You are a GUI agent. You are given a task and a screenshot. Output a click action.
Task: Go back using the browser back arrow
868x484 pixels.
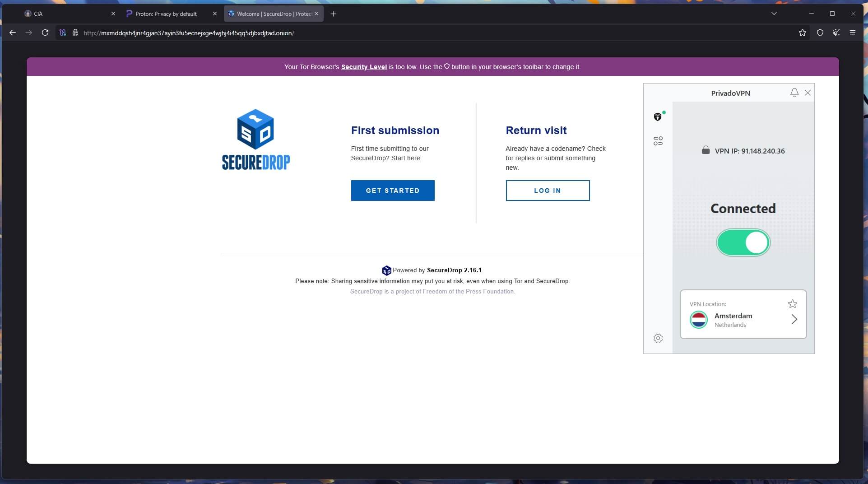13,33
